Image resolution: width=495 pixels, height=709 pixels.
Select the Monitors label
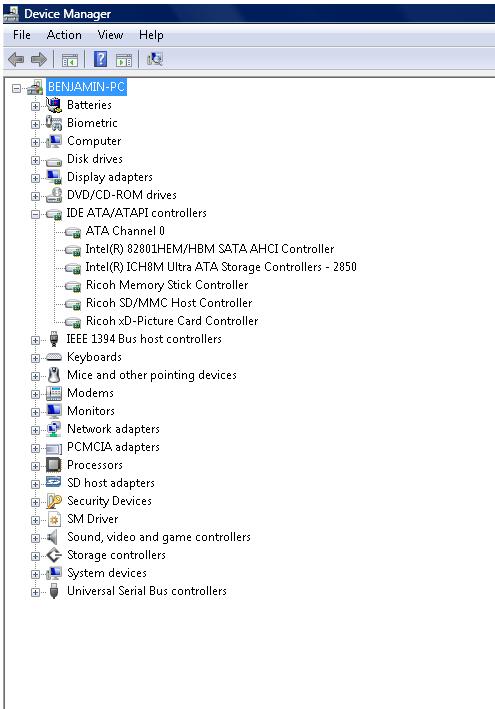91,411
